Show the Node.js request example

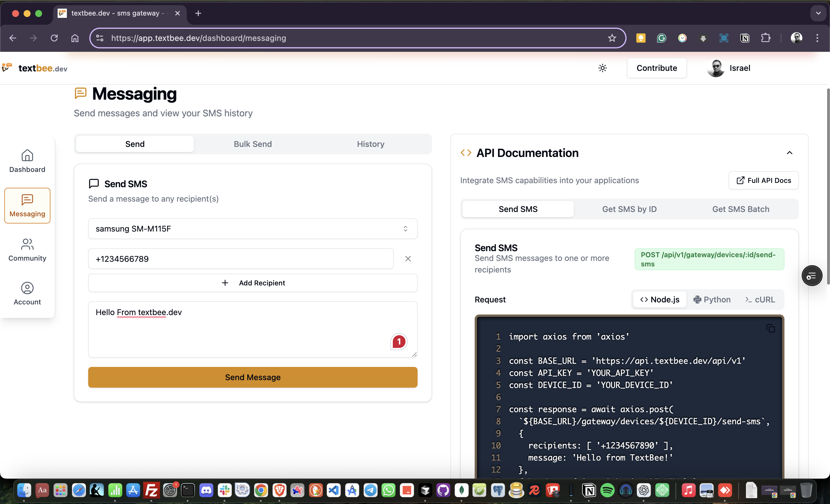[x=660, y=299]
